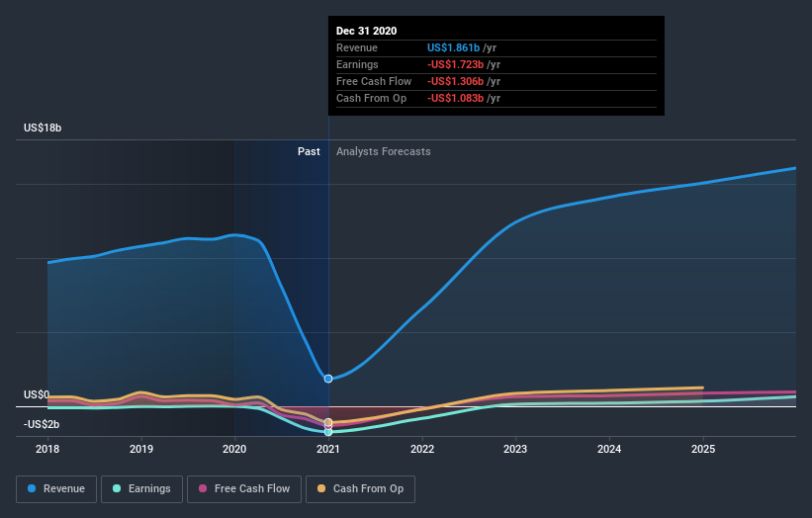Click the Past section label

pos(309,151)
